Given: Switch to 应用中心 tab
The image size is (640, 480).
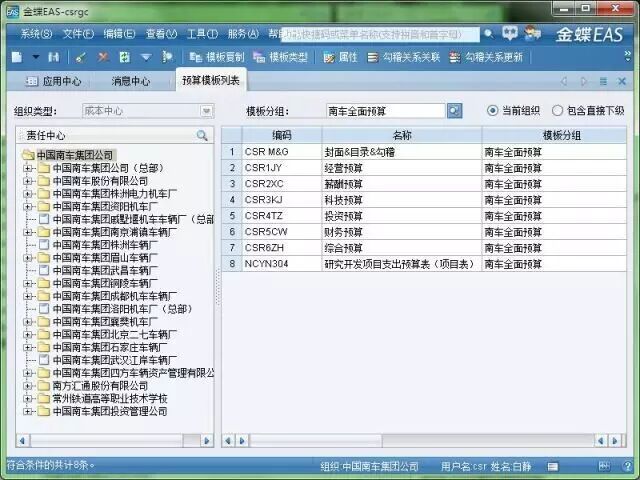Looking at the screenshot, I should coord(53,81).
